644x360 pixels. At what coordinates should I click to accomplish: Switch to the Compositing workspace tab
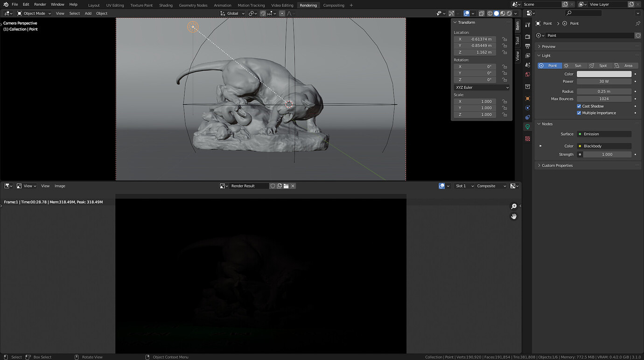pos(334,5)
